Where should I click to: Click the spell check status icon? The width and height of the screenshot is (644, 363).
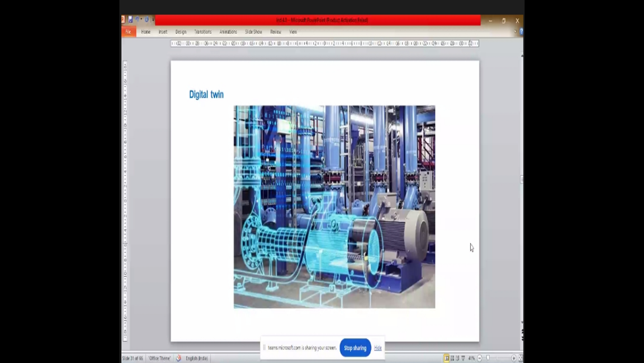[179, 358]
